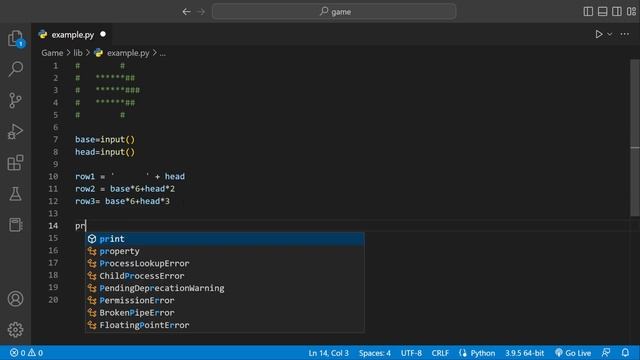Screen dimensions: 640x360
Task: Click line number 7 in gutter
Action: click(x=56, y=140)
